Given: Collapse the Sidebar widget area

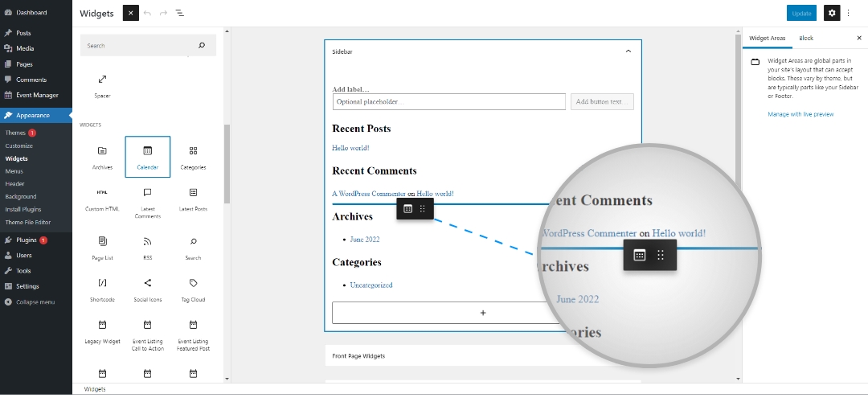Looking at the screenshot, I should click(628, 51).
